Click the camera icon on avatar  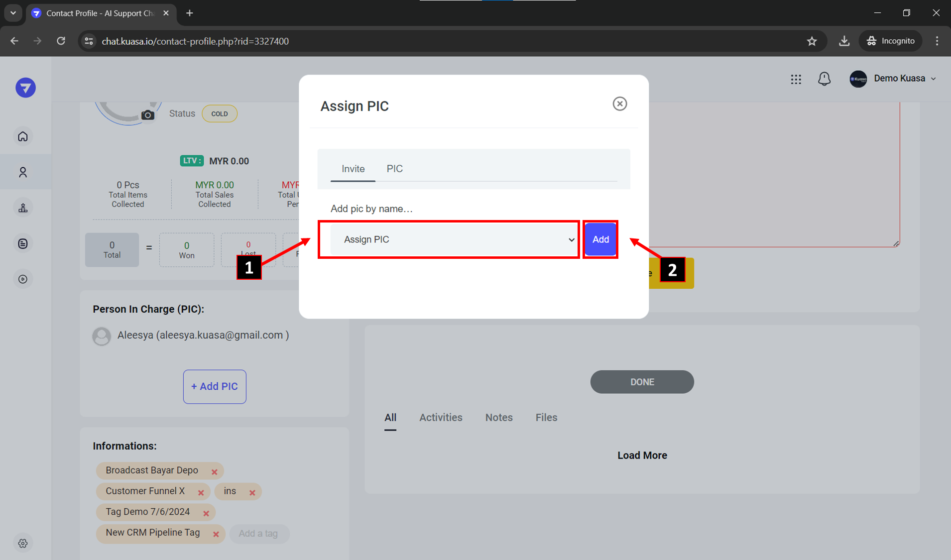pos(147,115)
